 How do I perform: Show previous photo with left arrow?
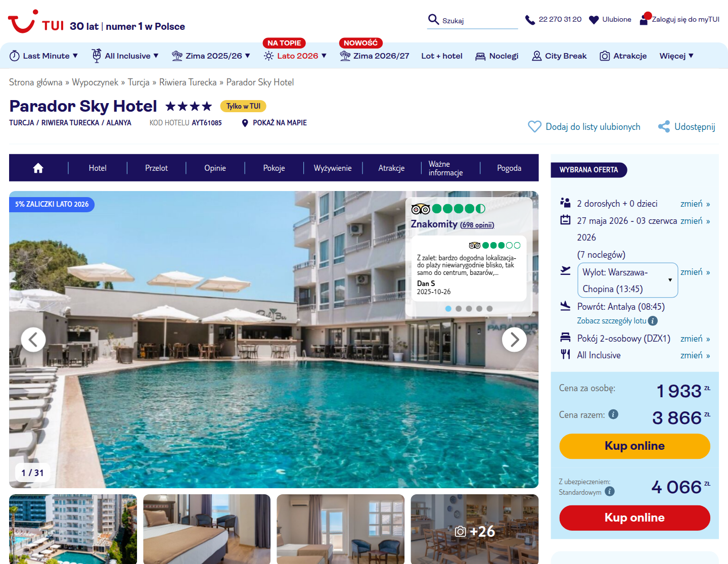[x=33, y=340]
